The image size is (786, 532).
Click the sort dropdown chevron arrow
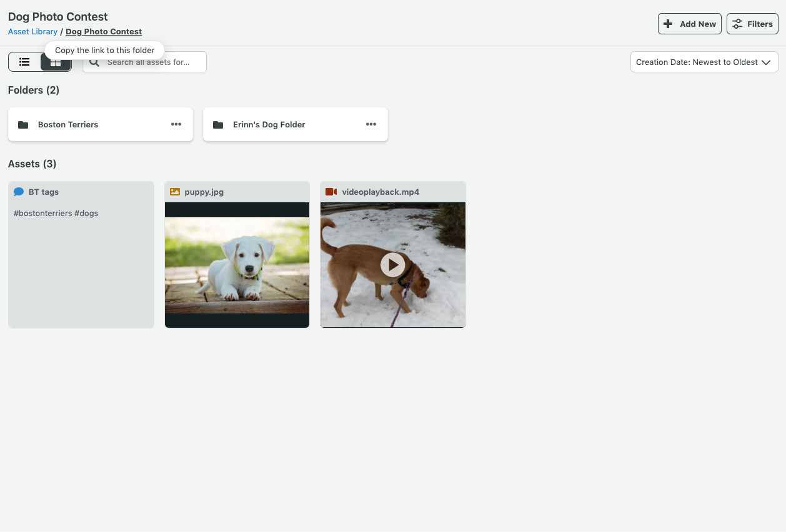click(x=766, y=62)
